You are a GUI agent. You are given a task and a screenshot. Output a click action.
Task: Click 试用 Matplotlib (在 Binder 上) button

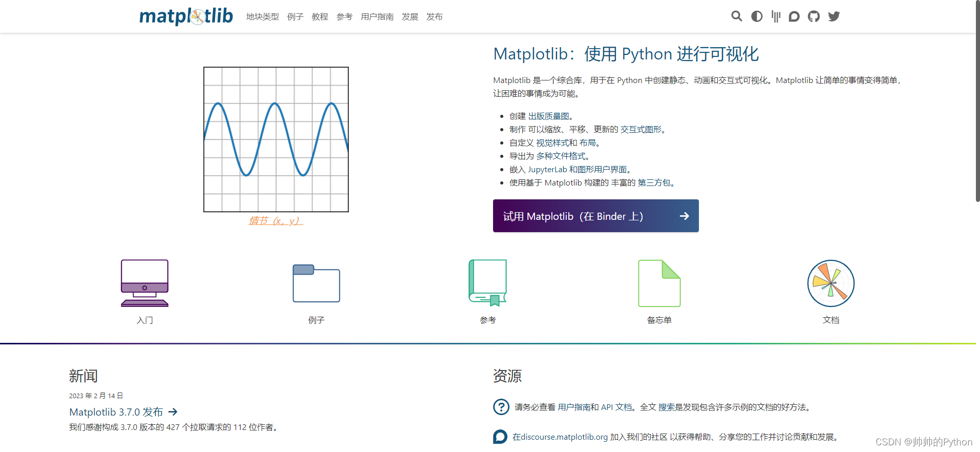click(596, 216)
